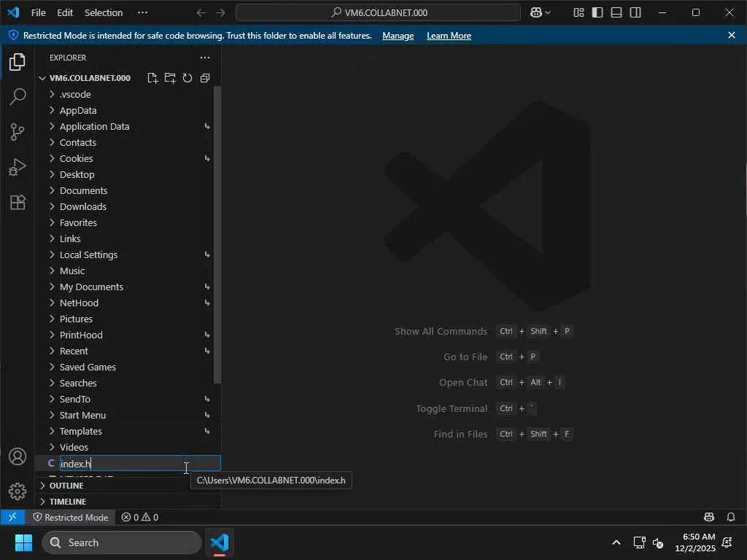Select the Videos folder

(124, 447)
